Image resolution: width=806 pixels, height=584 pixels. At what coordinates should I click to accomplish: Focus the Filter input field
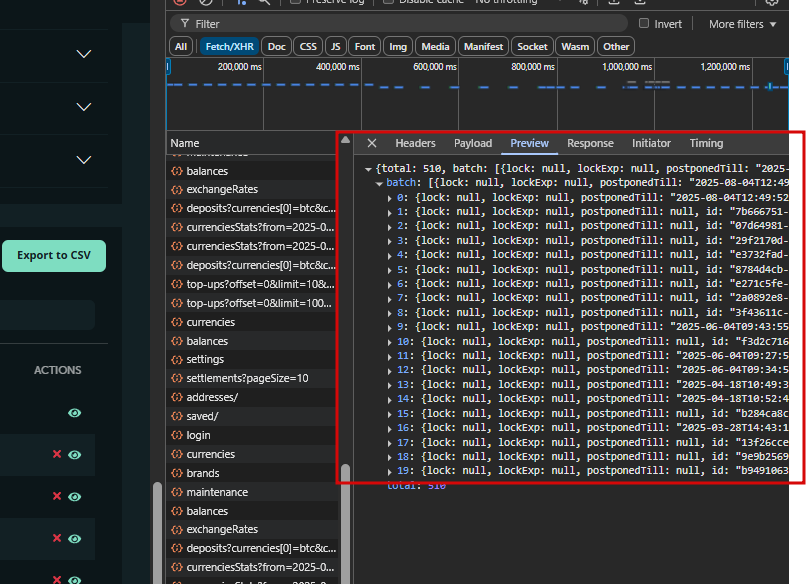(399, 24)
